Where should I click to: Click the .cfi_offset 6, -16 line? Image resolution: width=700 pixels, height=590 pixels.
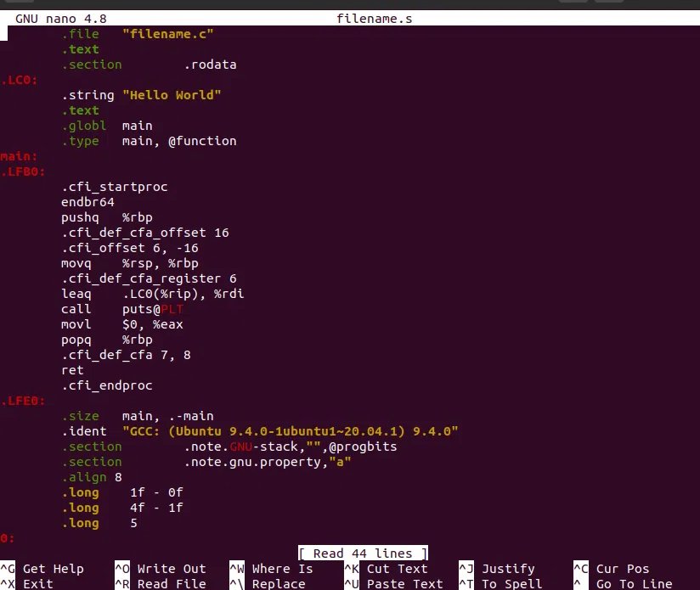click(130, 248)
